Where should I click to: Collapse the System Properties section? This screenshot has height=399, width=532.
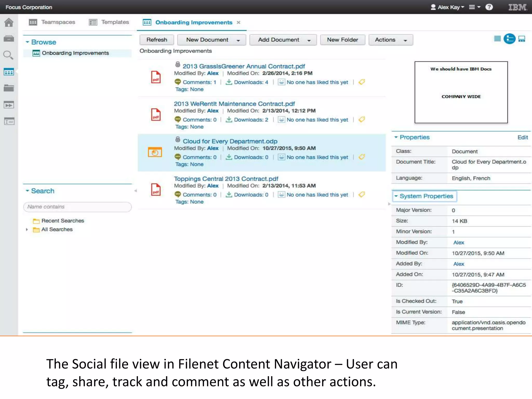click(x=396, y=196)
